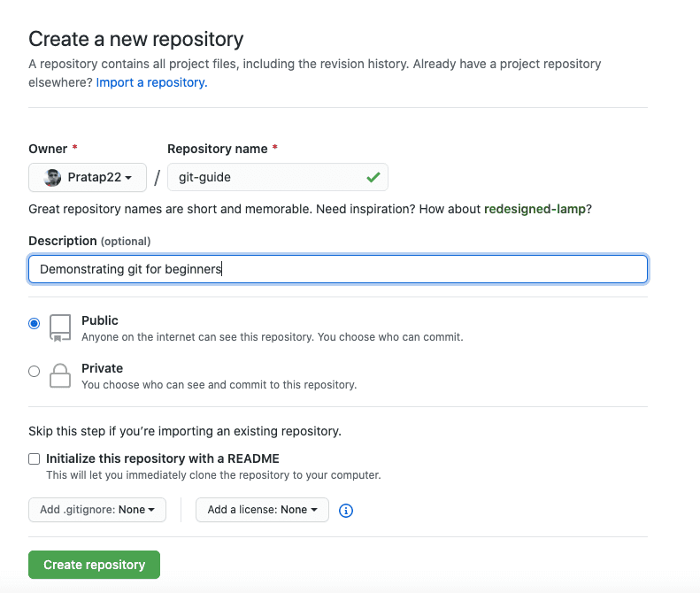
Task: Select the Private radio button
Action: pos(34,371)
